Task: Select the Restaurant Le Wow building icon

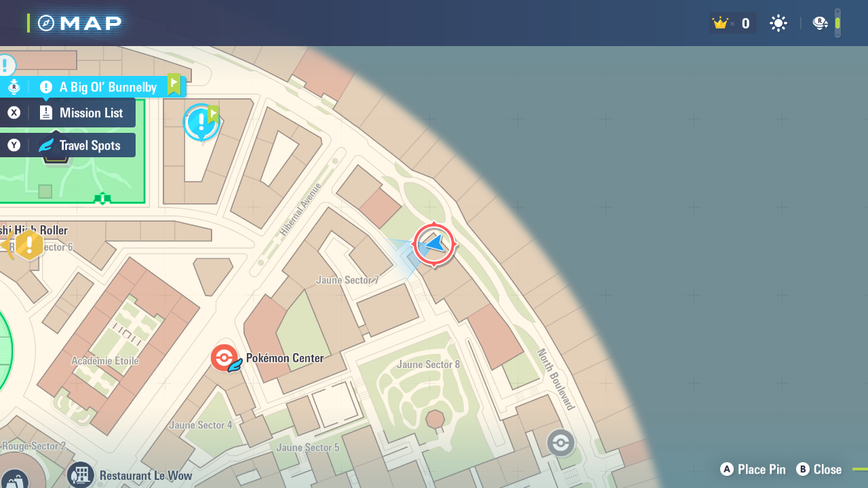Action: (81, 475)
